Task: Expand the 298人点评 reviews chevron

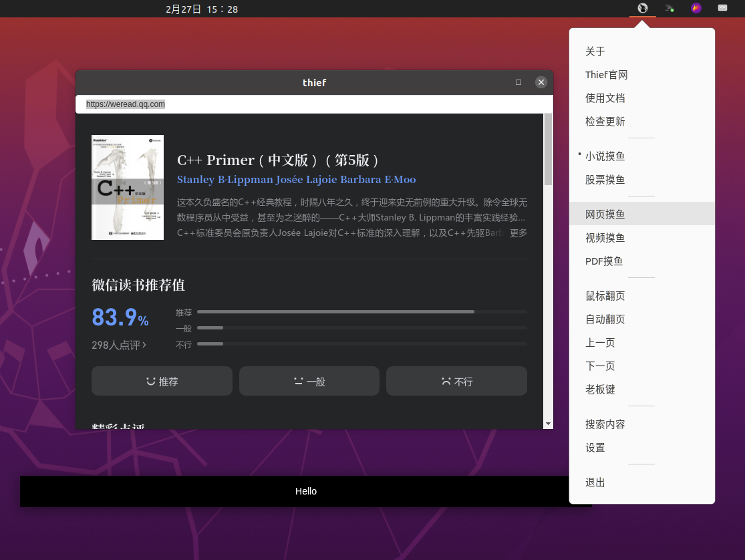Action: click(x=144, y=345)
